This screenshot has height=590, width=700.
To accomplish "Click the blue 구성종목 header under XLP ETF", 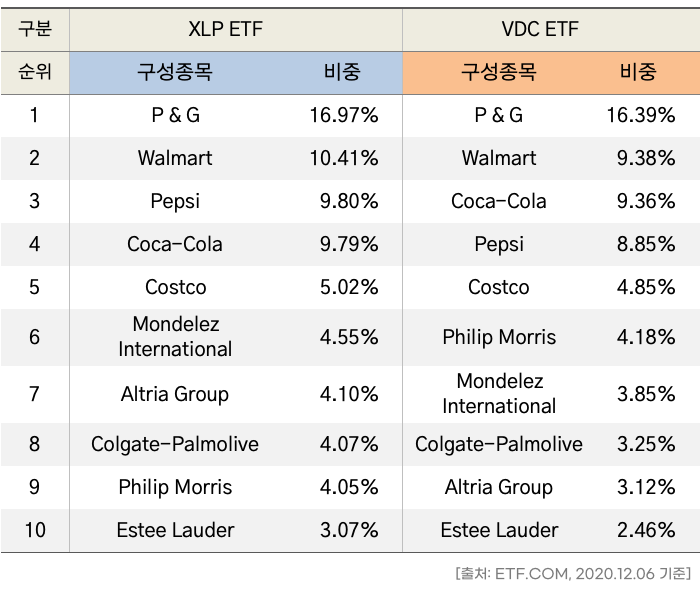I will point(175,72).
